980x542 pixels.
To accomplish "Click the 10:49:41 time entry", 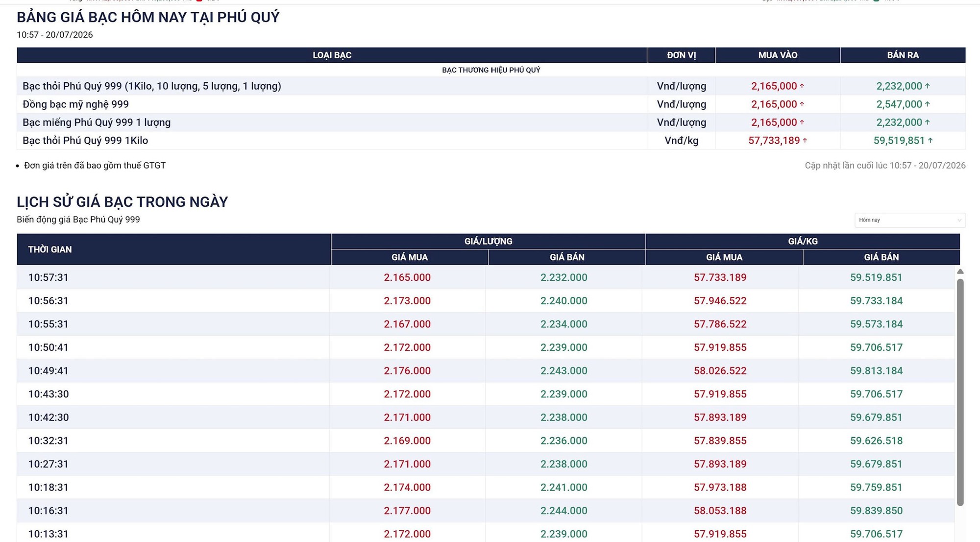I will click(x=48, y=371).
